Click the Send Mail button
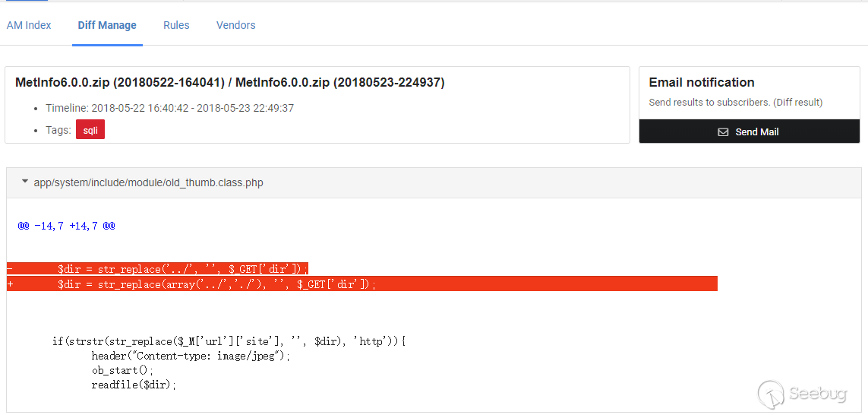The width and height of the screenshot is (868, 415). [x=749, y=131]
